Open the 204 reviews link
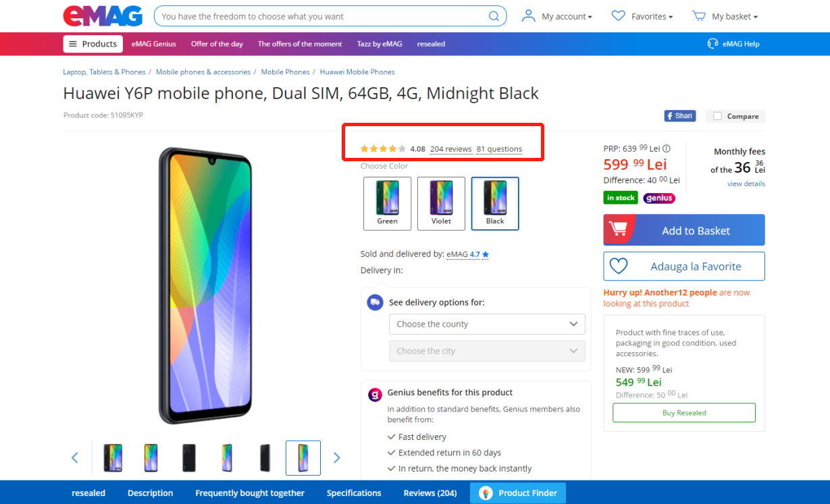The image size is (830, 504). (450, 149)
